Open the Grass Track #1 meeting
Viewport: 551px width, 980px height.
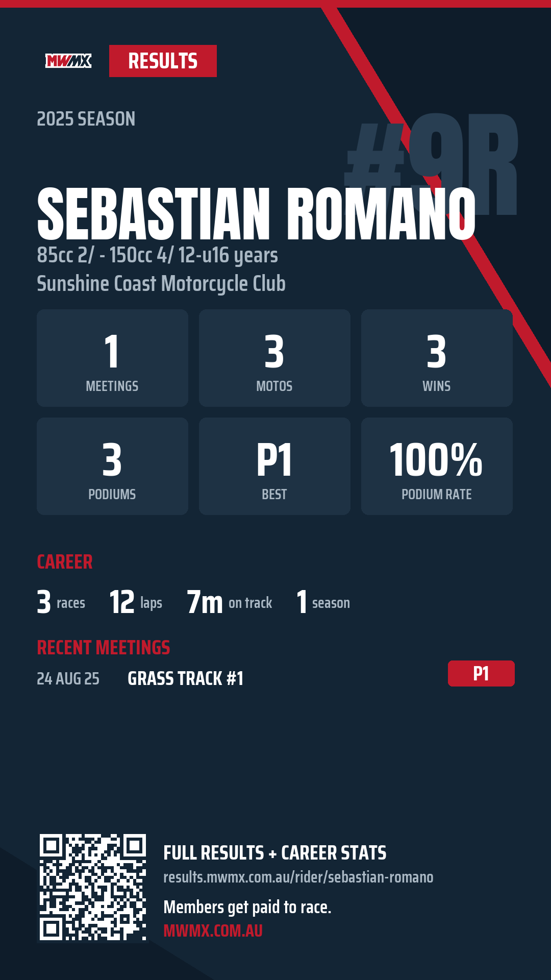(x=185, y=678)
